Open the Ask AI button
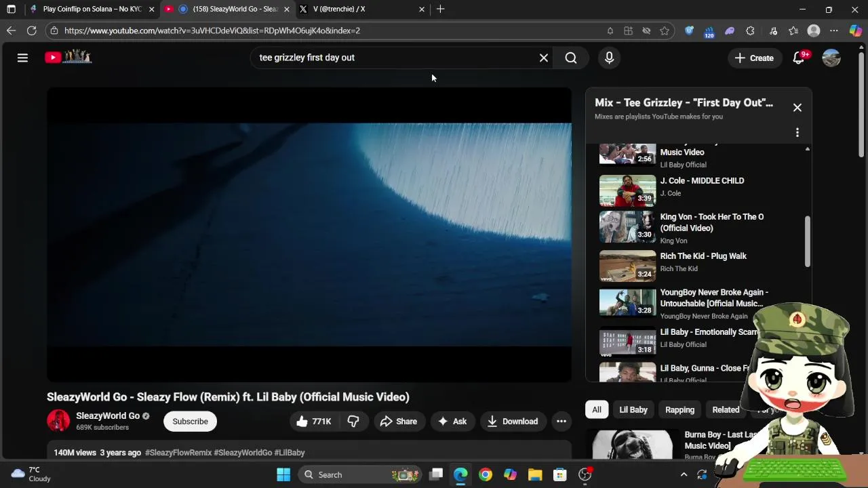Screen dimensions: 868x488 [452, 421]
